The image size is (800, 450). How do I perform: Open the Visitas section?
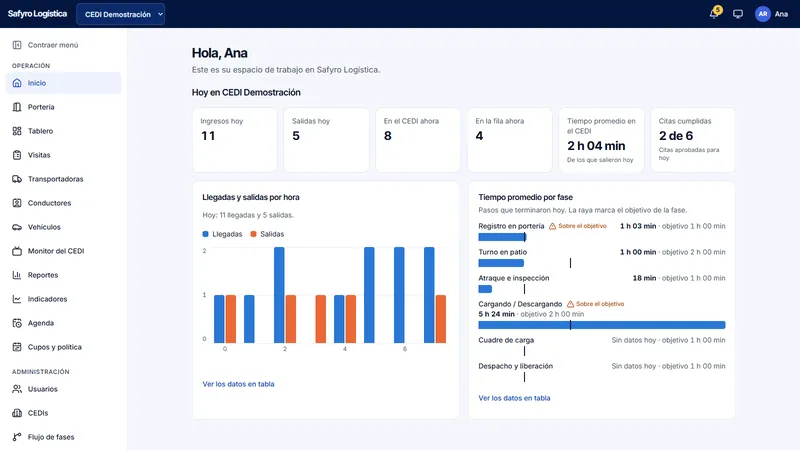[63, 155]
